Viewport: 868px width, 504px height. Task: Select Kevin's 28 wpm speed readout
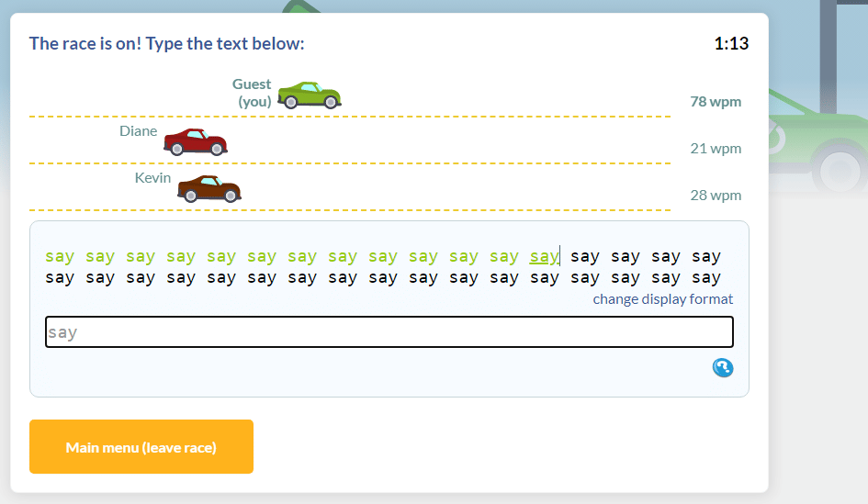click(715, 196)
